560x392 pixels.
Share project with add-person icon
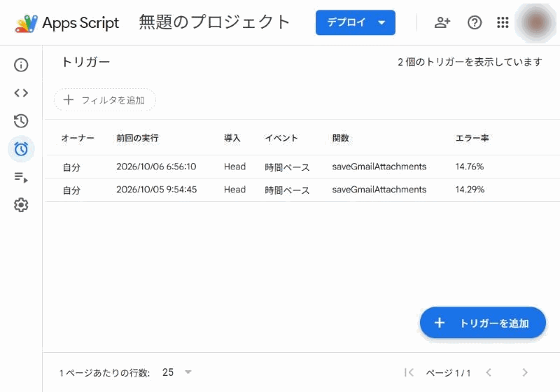coord(442,22)
